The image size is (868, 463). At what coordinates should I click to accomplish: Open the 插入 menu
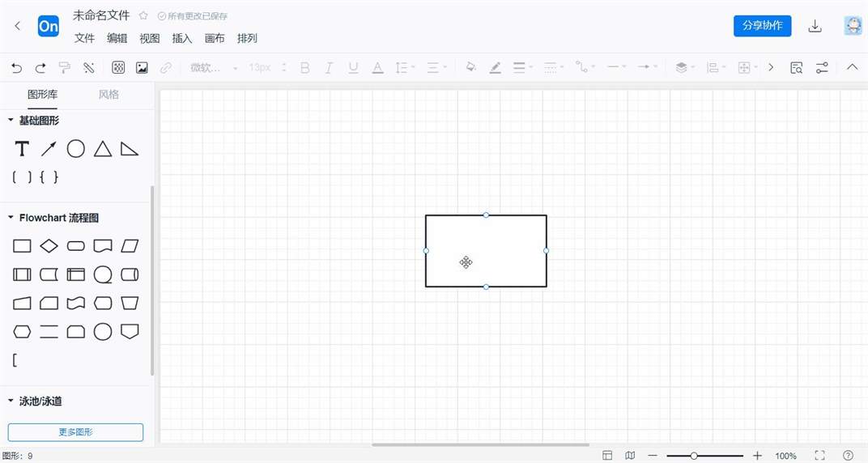pos(181,38)
